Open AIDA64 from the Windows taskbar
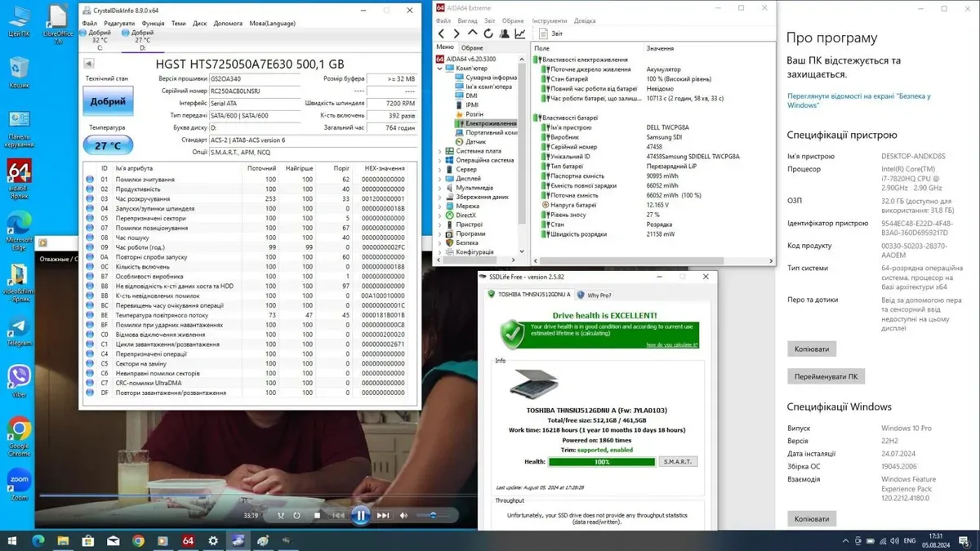 tap(188, 540)
